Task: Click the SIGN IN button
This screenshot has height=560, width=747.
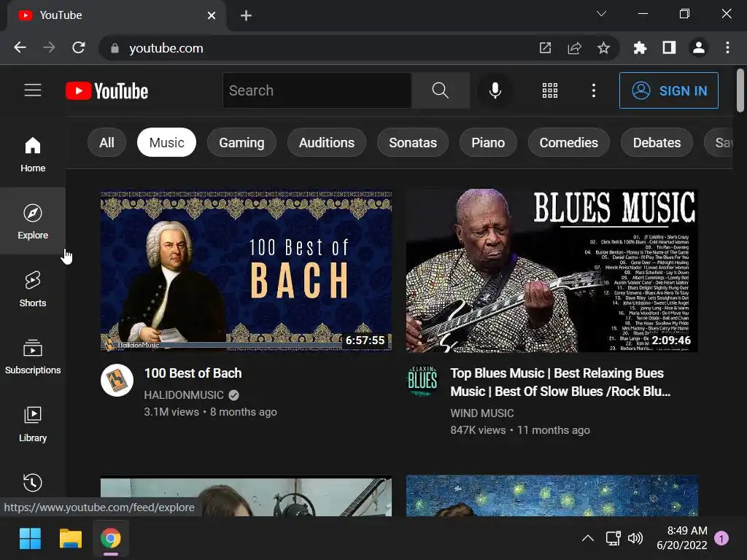Action: (x=669, y=90)
